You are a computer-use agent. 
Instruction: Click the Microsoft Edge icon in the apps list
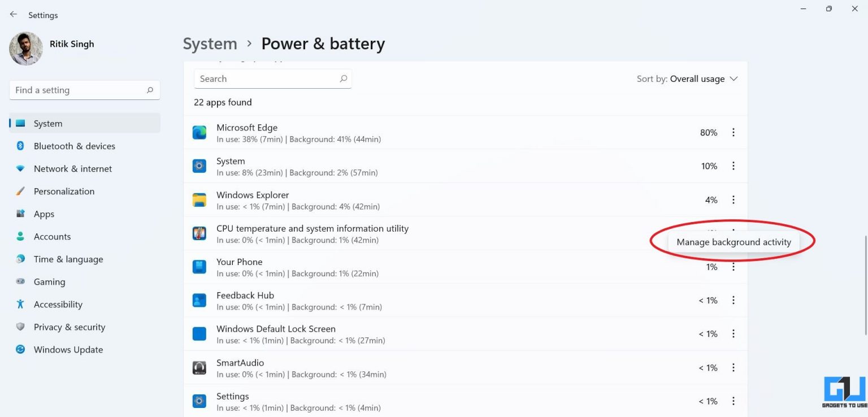point(199,132)
